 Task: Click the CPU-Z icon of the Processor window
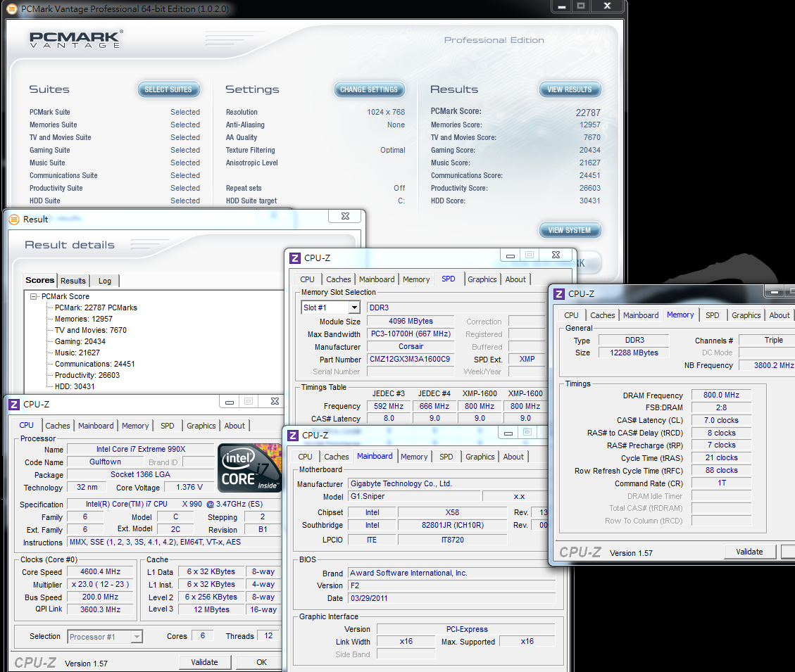pos(14,404)
